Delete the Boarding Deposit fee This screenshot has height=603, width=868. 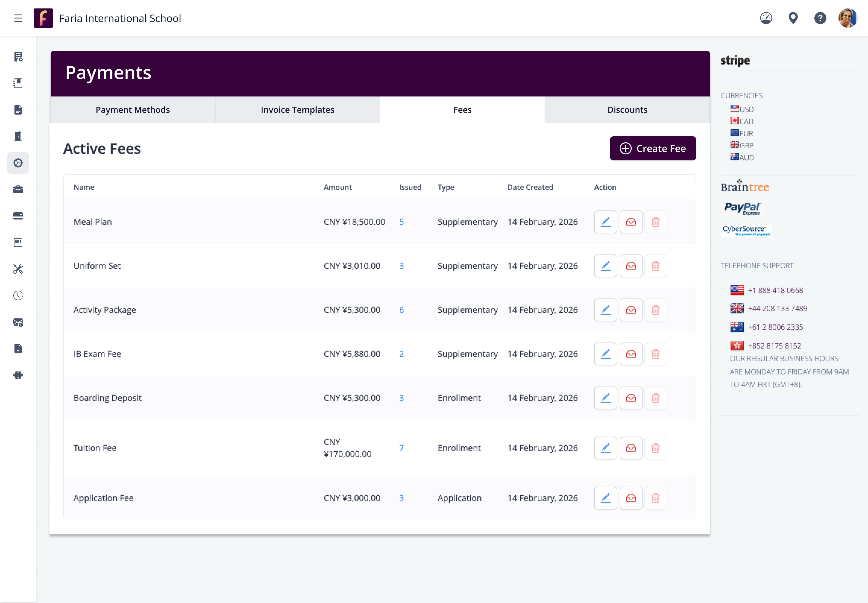coord(655,398)
